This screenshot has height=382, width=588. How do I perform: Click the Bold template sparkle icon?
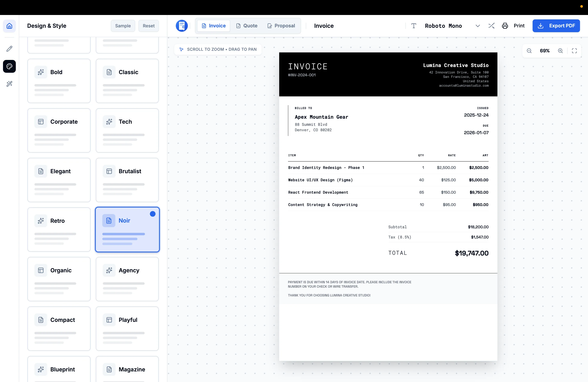[x=41, y=72]
